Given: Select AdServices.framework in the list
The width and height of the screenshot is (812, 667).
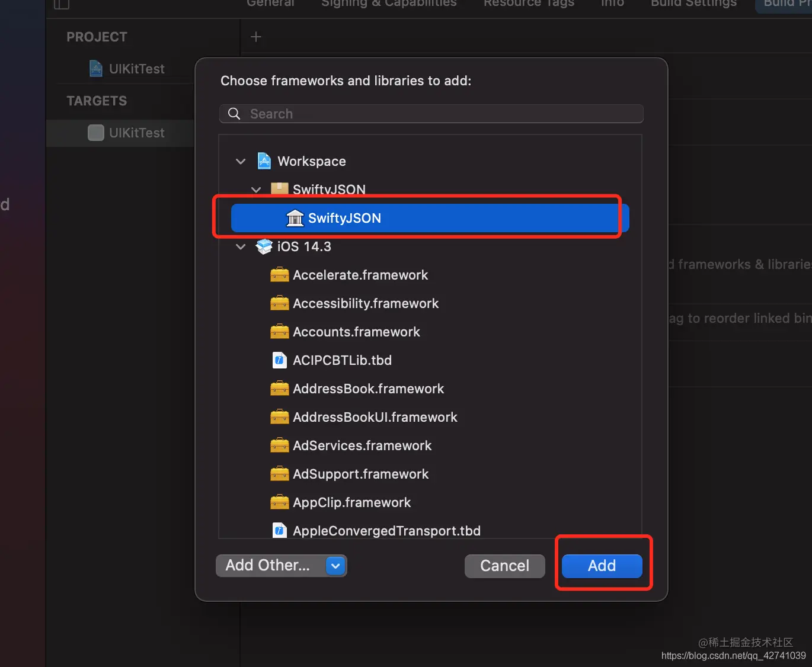Looking at the screenshot, I should [x=362, y=445].
